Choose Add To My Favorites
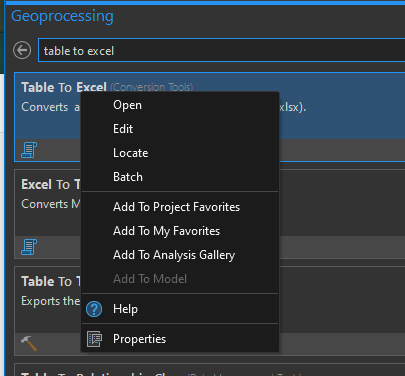 click(180, 231)
